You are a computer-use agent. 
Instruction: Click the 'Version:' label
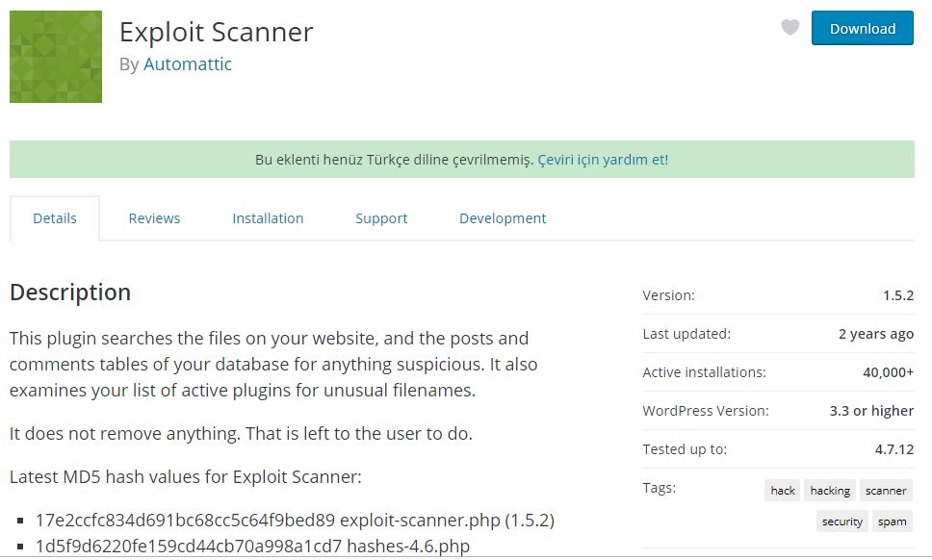669,295
